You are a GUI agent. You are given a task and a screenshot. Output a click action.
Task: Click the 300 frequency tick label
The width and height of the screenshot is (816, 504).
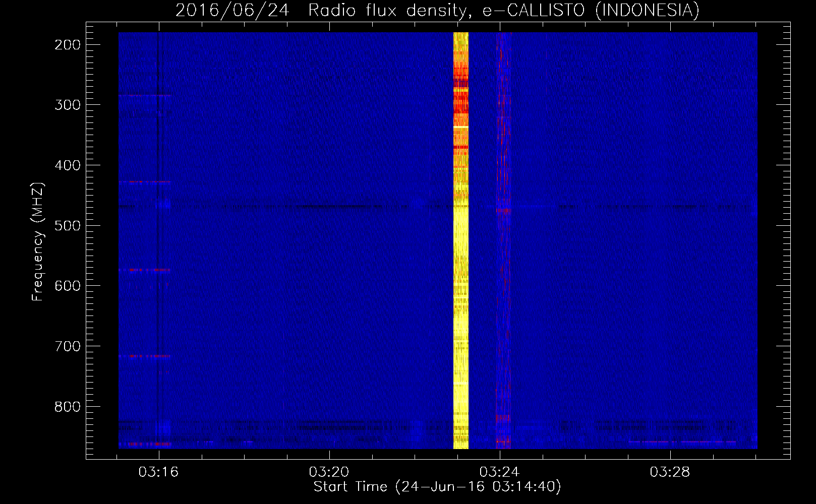(x=68, y=105)
